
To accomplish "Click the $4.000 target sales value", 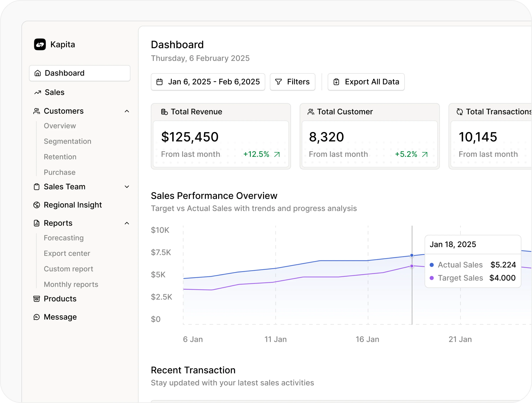I will click(502, 278).
